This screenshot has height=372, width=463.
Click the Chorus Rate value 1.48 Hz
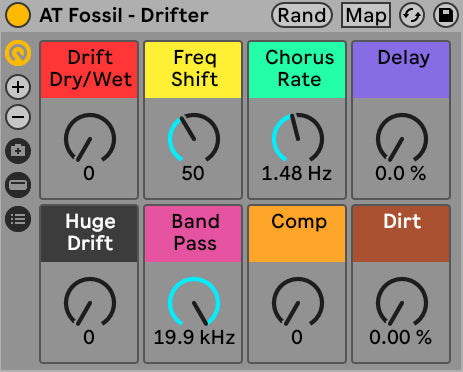click(x=297, y=173)
